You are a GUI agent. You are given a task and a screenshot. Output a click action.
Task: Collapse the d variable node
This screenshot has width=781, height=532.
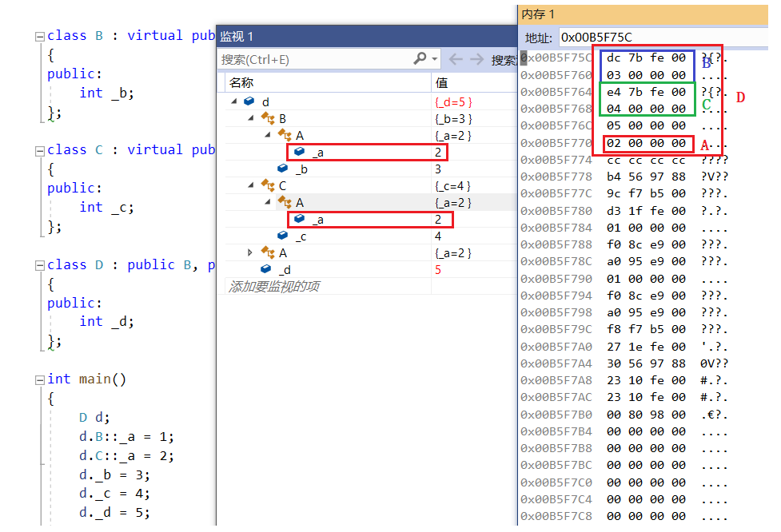234,101
